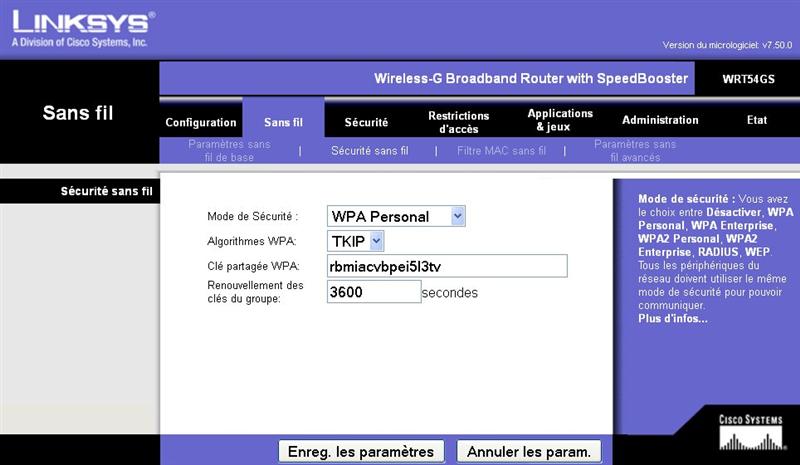
Task: Click Renouvellement des clés du groupe label
Action: point(255,292)
